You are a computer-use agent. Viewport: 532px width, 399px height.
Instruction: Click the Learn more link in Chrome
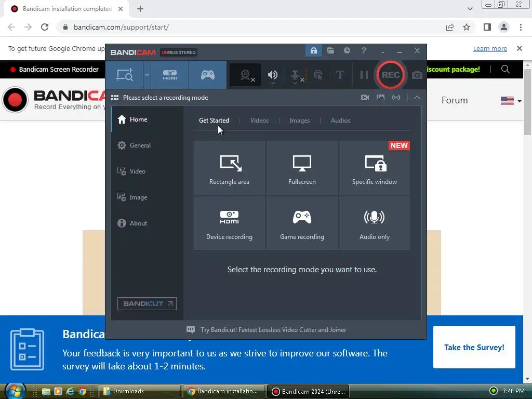tap(490, 48)
